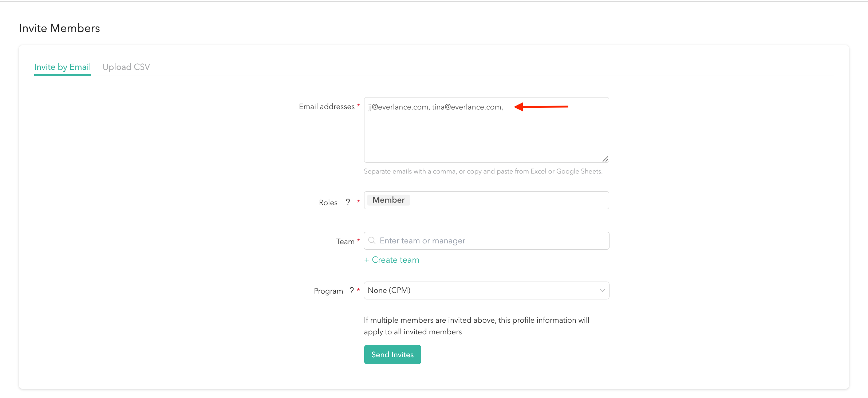Click the Program field label
Viewport: 868px width, 398px height.
pyautogui.click(x=328, y=291)
